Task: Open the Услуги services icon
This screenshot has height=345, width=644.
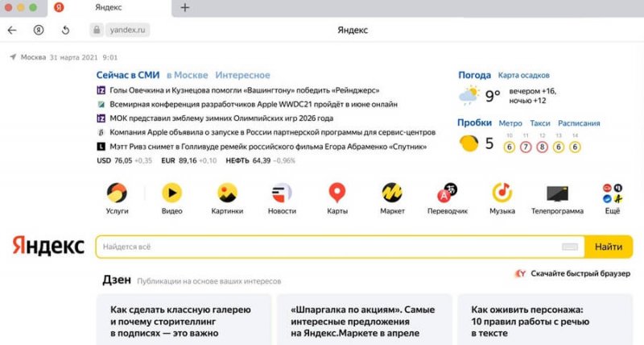Action: pos(117,193)
